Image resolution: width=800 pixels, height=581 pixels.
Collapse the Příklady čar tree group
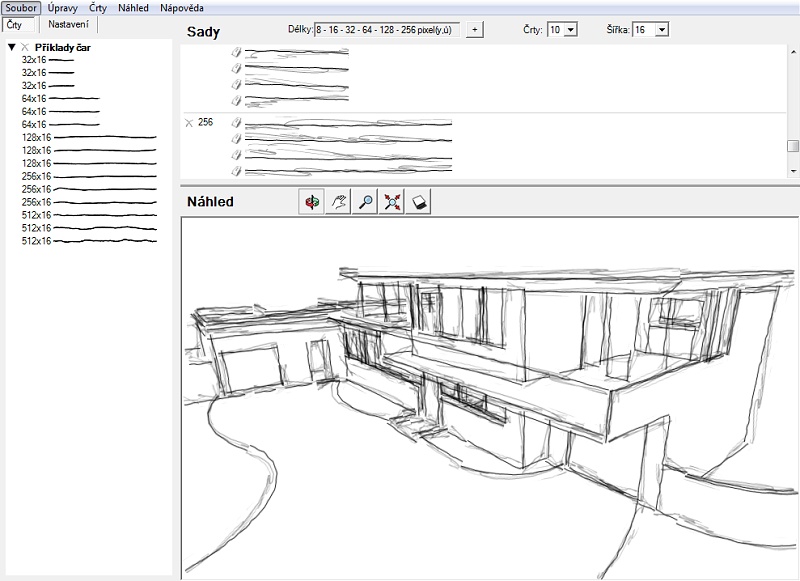[11, 47]
